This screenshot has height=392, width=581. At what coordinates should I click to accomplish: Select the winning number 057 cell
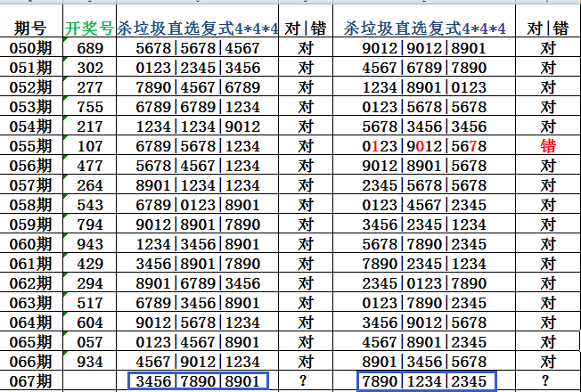90,342
